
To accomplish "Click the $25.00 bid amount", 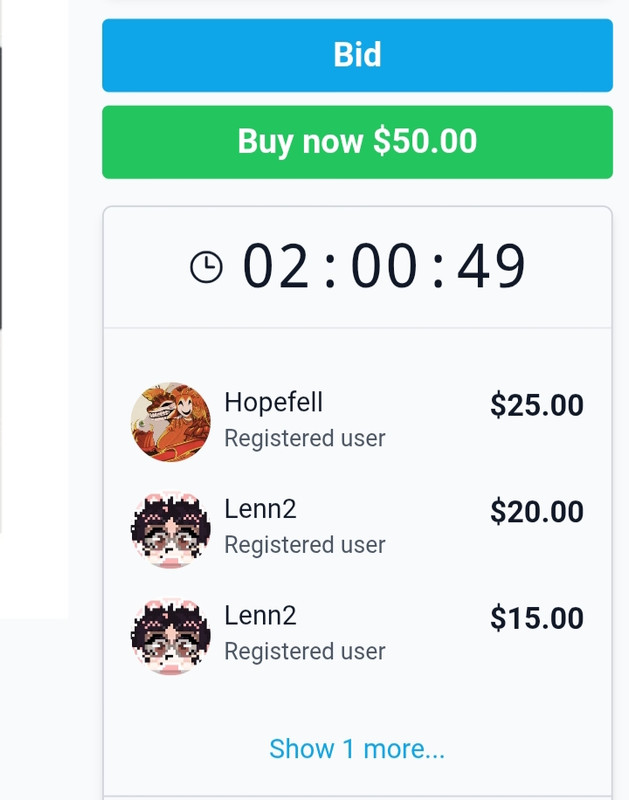I will (537, 405).
